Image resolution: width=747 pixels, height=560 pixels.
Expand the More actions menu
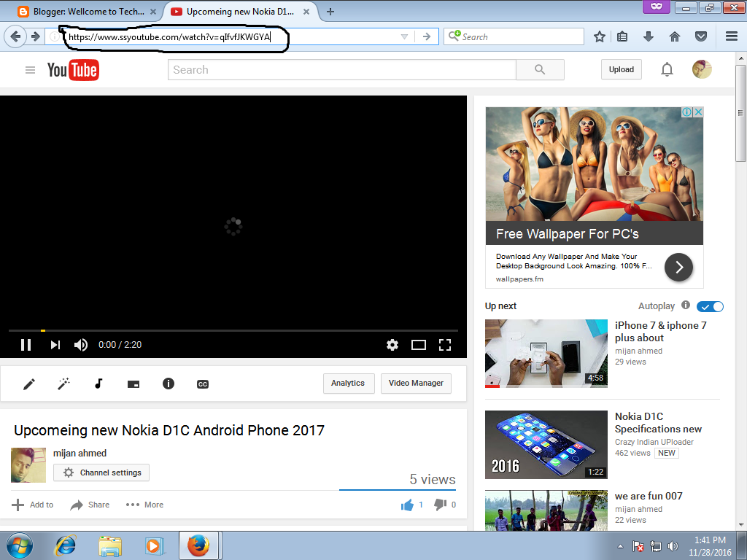[144, 505]
